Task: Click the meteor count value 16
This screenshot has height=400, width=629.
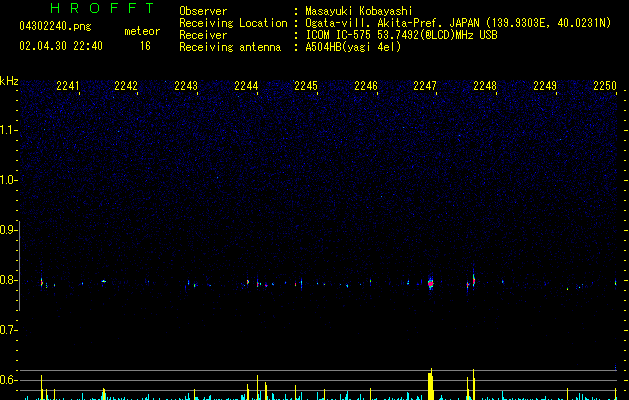Action: 145,46
